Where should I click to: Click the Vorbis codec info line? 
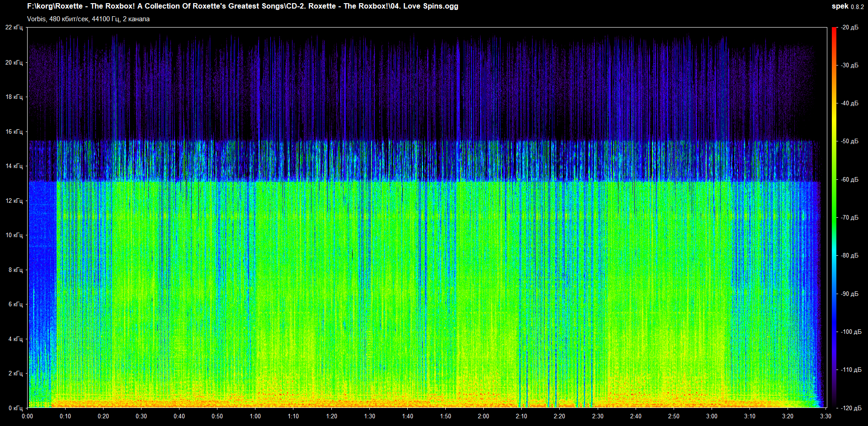click(88, 19)
